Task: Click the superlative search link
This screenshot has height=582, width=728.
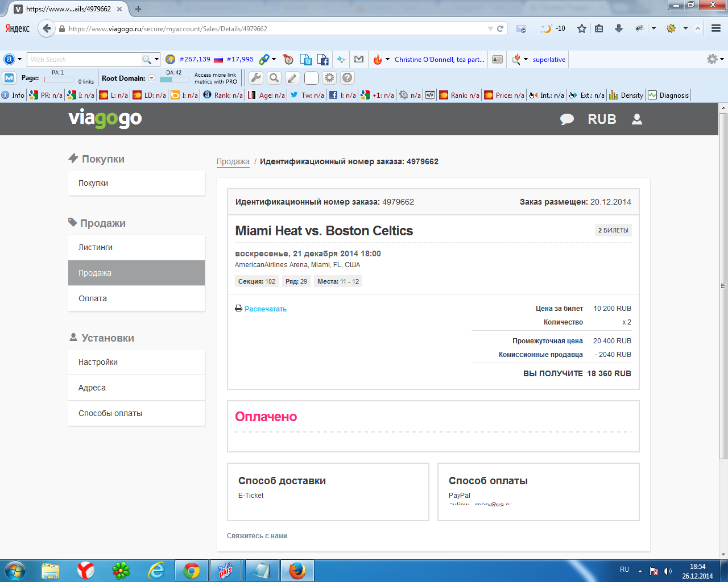Action: pyautogui.click(x=549, y=59)
